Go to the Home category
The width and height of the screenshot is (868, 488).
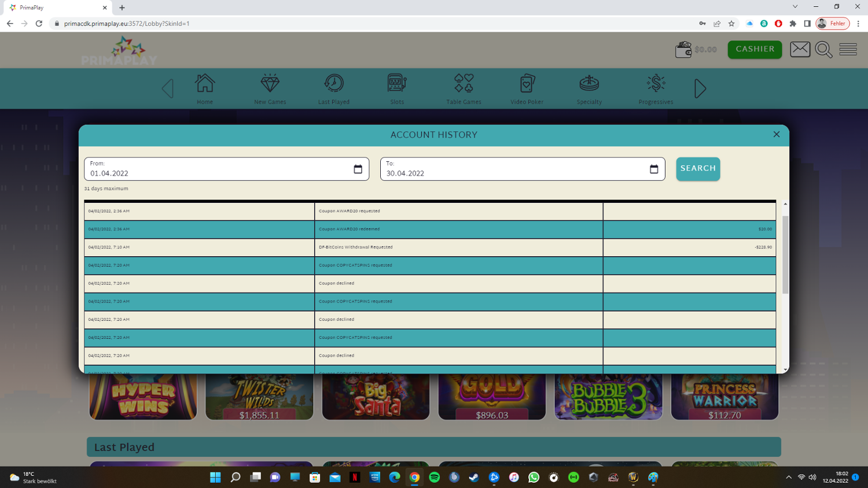[x=205, y=88]
